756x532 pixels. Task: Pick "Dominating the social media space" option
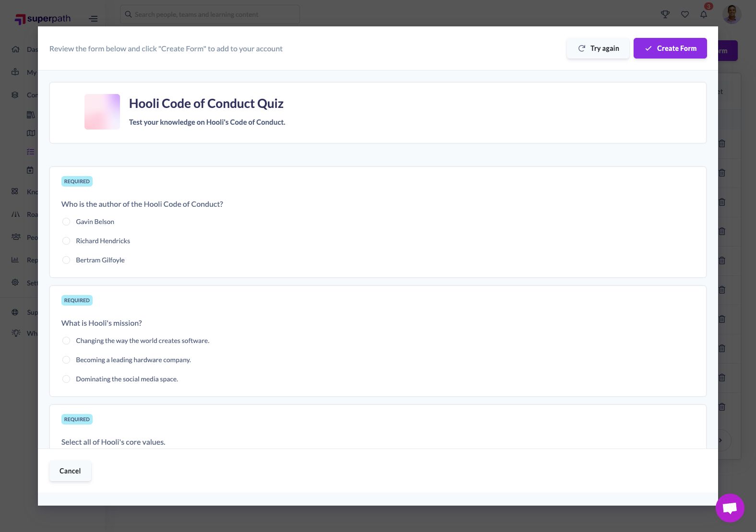(x=66, y=379)
